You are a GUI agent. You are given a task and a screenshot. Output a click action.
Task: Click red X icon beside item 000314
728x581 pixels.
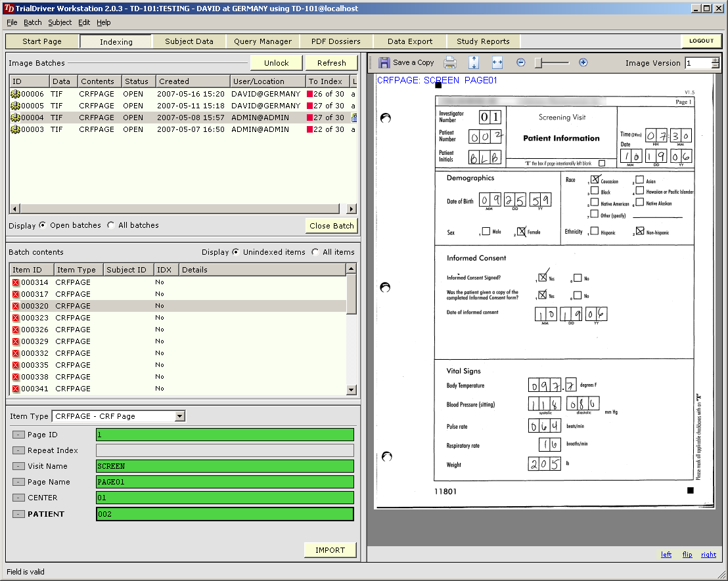[x=16, y=282]
